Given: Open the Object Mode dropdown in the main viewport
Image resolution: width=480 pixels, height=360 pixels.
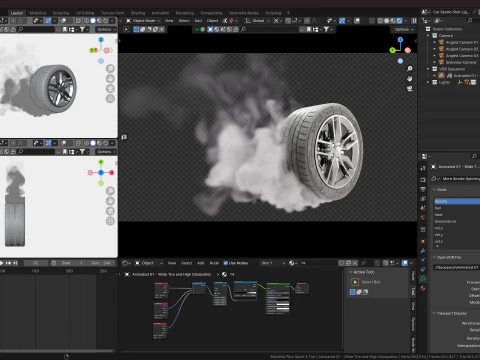Looking at the screenshot, I should [143, 21].
